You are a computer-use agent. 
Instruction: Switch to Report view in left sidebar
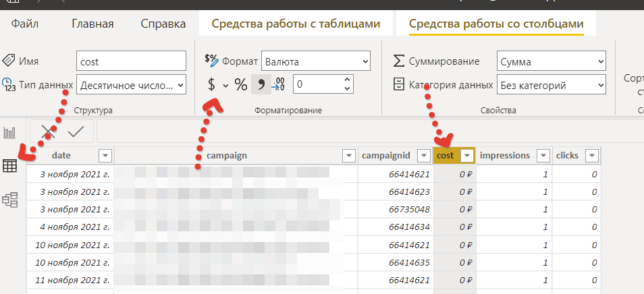click(10, 132)
